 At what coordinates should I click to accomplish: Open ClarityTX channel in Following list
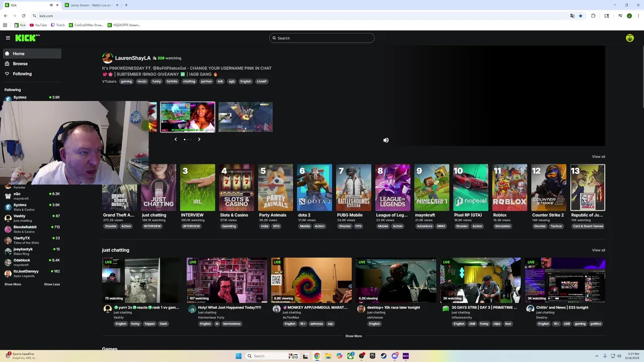point(31,240)
